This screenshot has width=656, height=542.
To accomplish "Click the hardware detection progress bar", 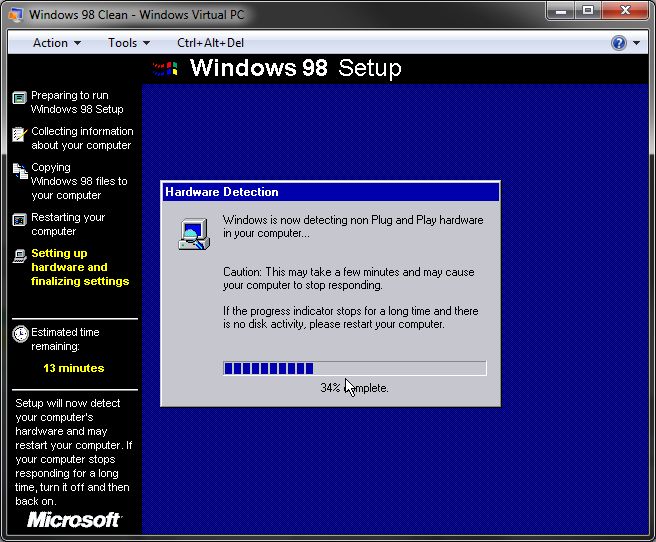I will [x=354, y=368].
